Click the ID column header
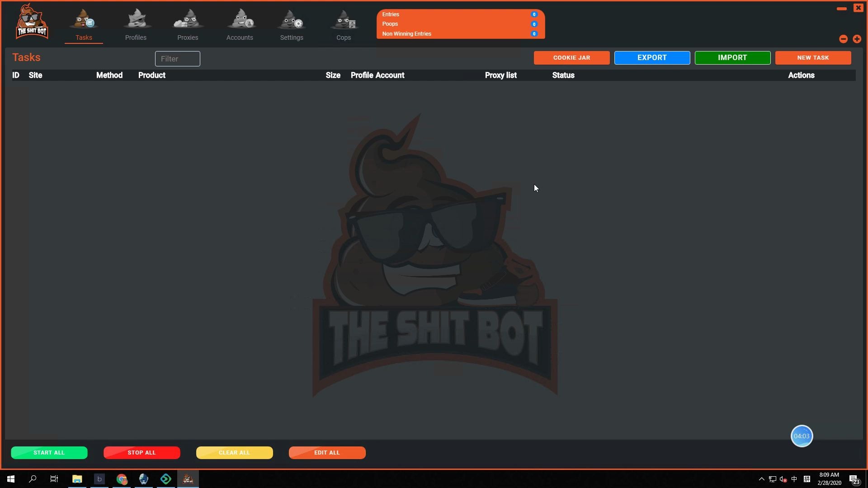 coord(16,75)
